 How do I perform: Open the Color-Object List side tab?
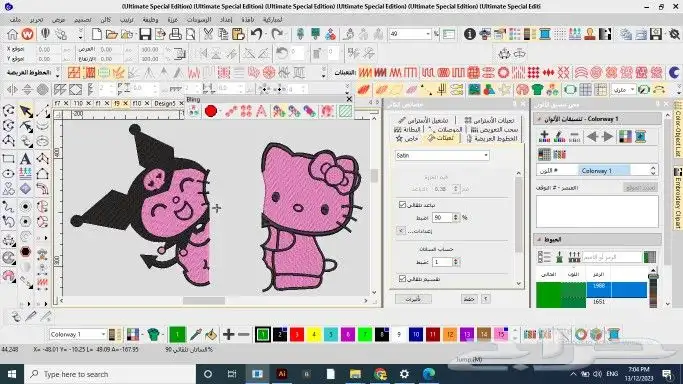coord(678,130)
